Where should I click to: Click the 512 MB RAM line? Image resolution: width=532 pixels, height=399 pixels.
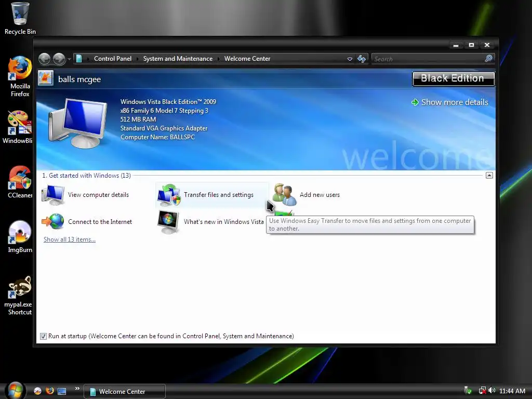[x=138, y=119]
